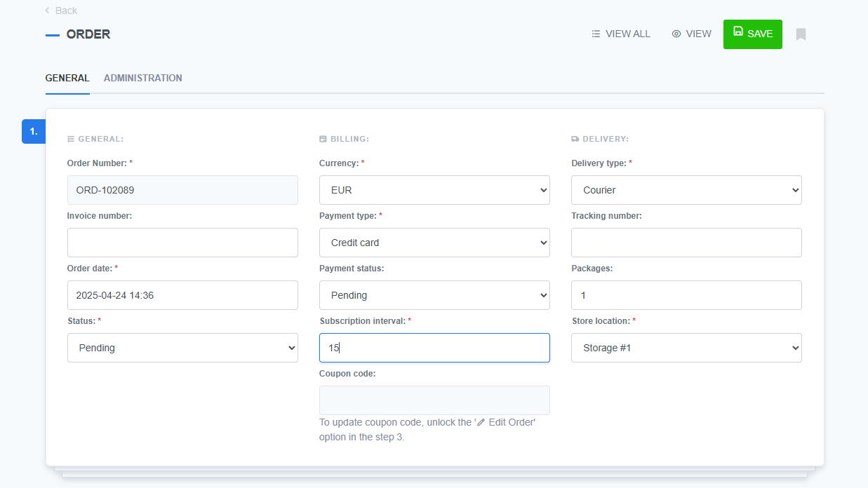Image resolution: width=868 pixels, height=488 pixels.
Task: Click the list icon next to VIEW ALL
Action: tap(595, 34)
